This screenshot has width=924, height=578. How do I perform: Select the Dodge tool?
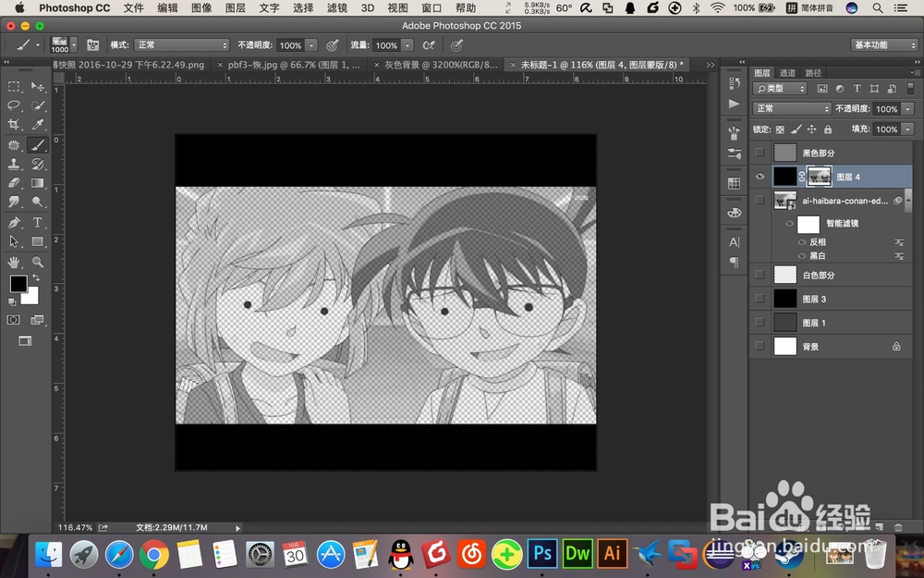point(38,202)
